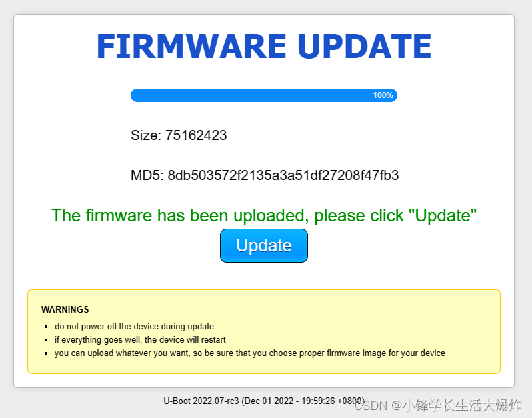This screenshot has width=532, height=418.
Task: Click the 'do not power off' warning
Action: tap(134, 327)
